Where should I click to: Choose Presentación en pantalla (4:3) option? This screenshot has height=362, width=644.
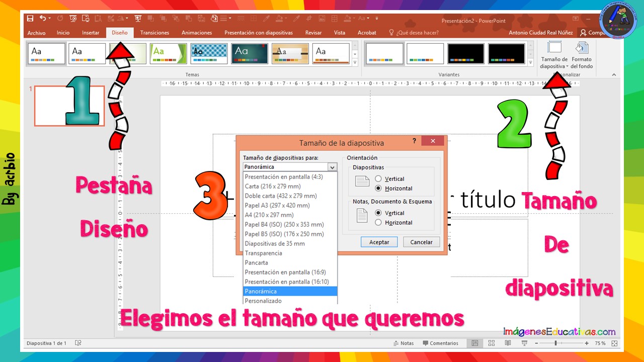pyautogui.click(x=290, y=176)
